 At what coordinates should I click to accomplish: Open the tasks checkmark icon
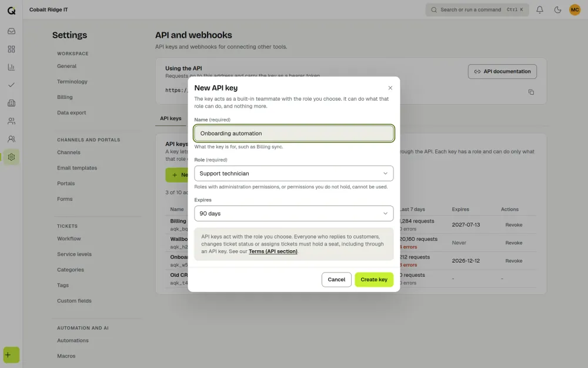(11, 85)
